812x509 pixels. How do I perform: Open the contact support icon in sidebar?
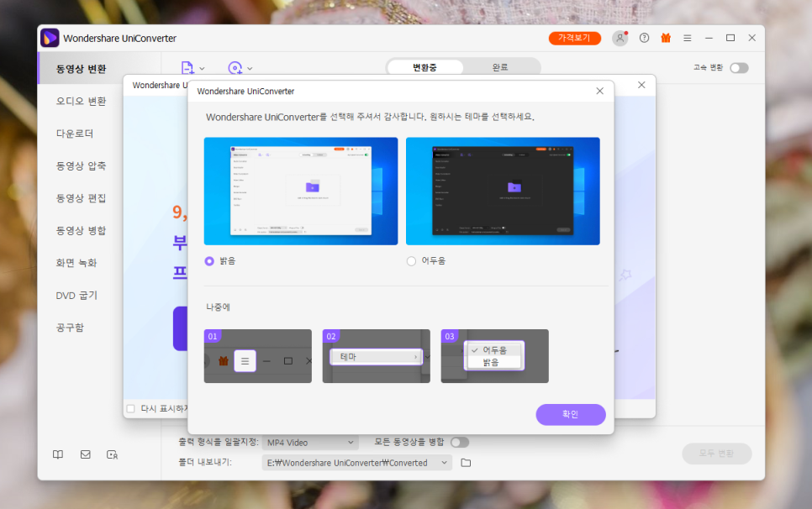tap(113, 454)
